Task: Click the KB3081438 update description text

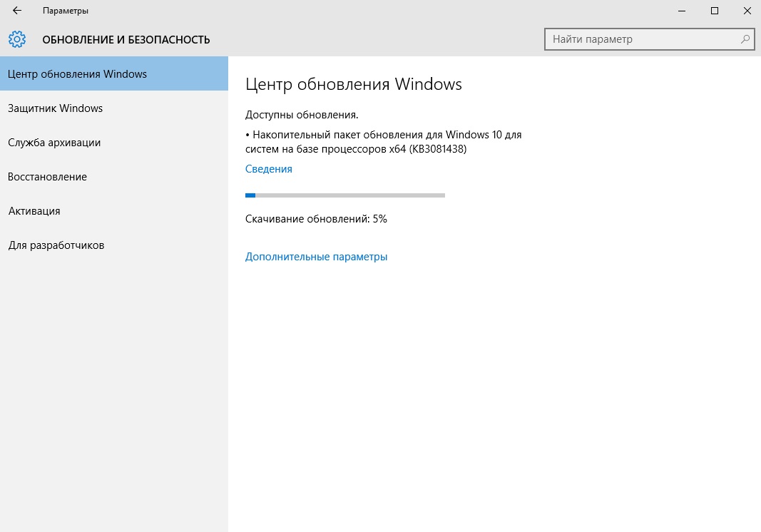Action: pos(384,142)
